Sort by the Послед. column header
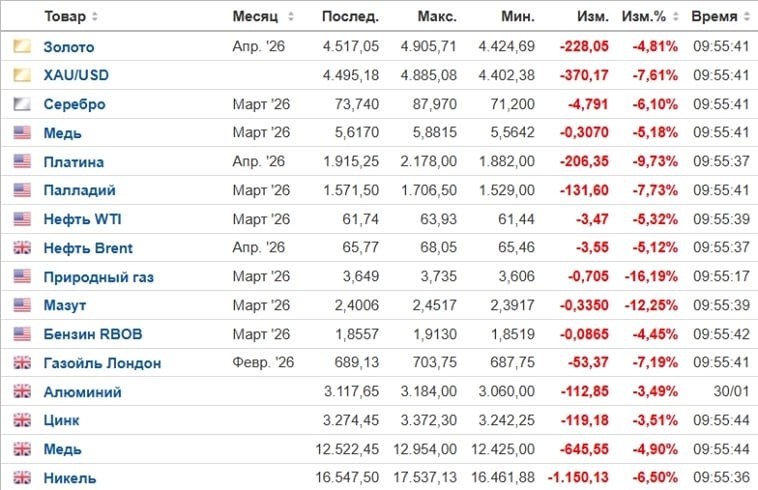 pos(350,17)
